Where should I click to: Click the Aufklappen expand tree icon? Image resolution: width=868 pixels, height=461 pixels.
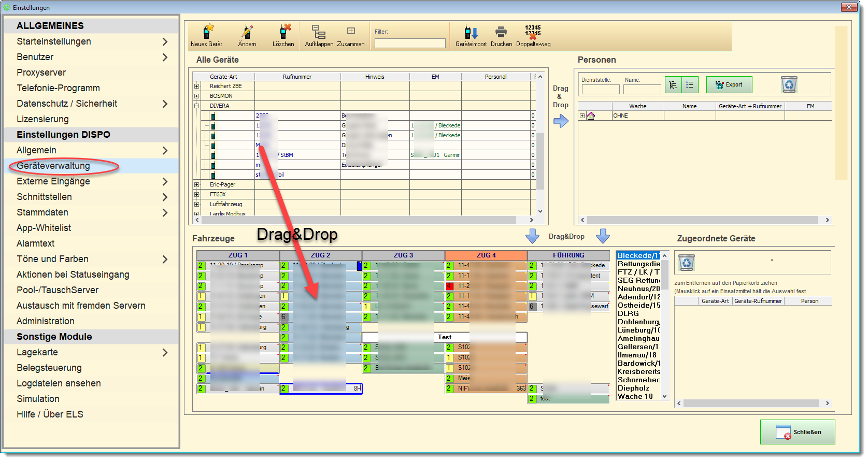click(319, 33)
